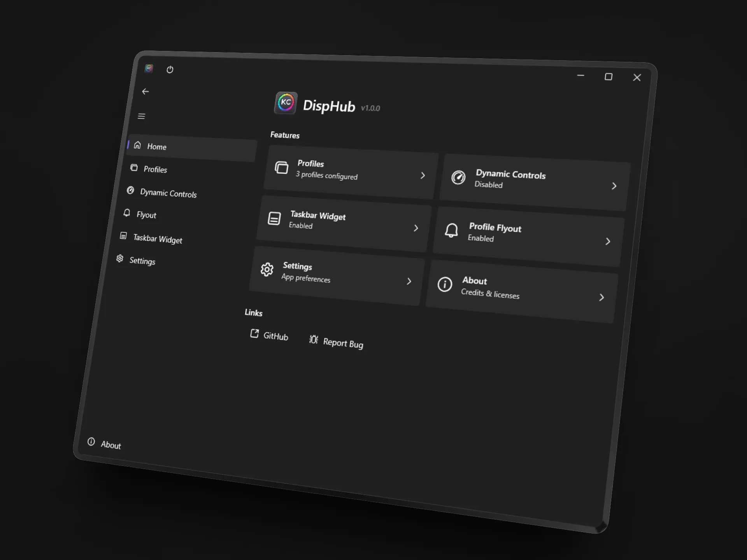Click the GitHub external link icon
The height and width of the screenshot is (560, 747).
pyautogui.click(x=254, y=334)
